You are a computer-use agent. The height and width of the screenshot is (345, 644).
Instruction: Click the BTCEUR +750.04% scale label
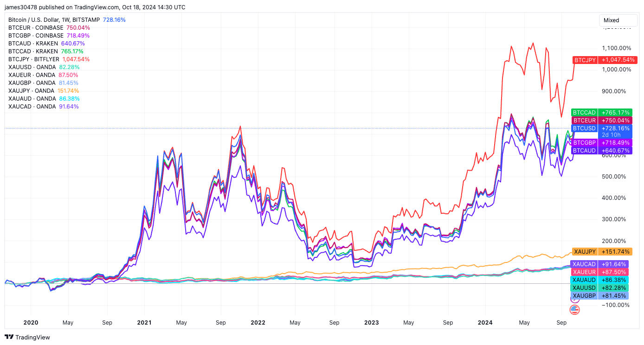pyautogui.click(x=601, y=121)
